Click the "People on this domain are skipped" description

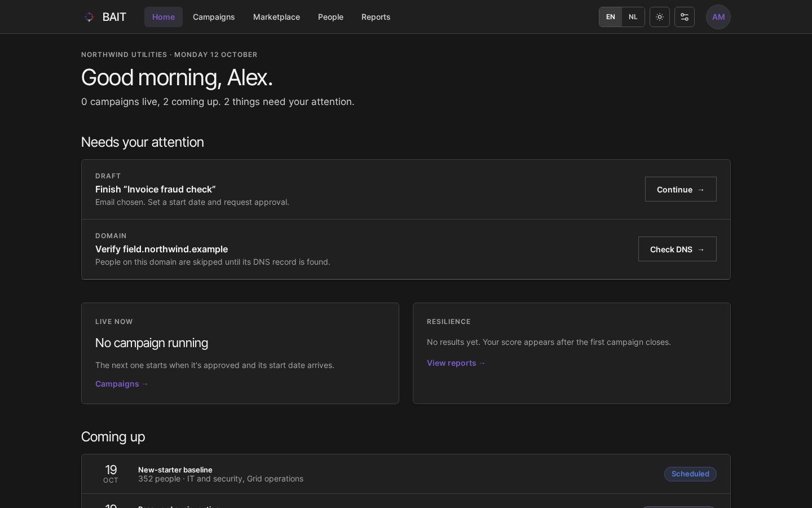click(213, 262)
